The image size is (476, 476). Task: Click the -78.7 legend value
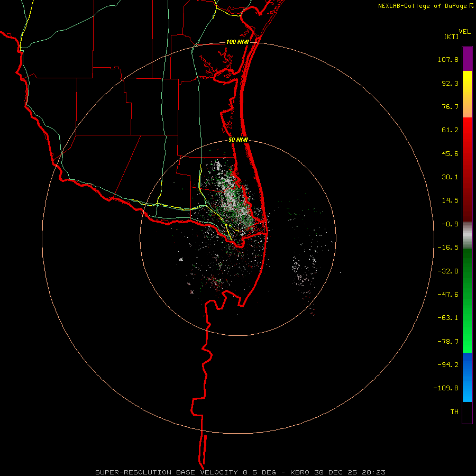pos(448,342)
